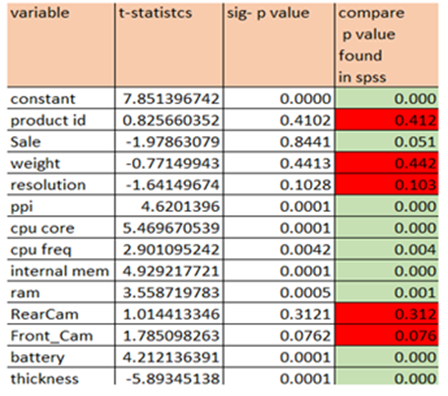This screenshot has width=448, height=396.
Task: Click the green cpu freq cell 0.004
Action: tap(387, 249)
